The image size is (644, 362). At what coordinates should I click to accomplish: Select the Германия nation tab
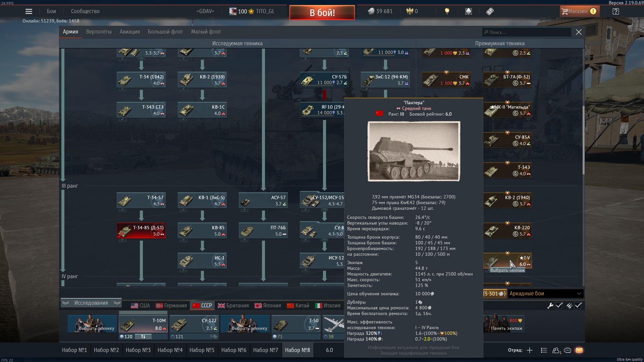coord(171,305)
